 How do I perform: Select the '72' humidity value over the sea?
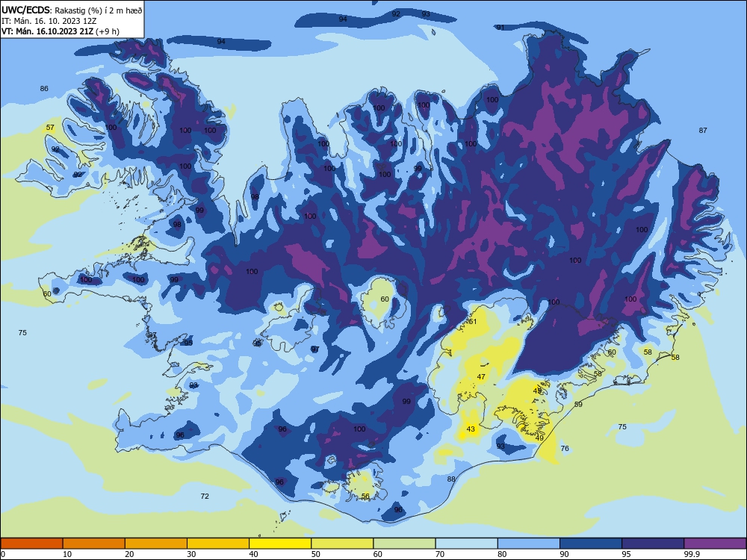tap(205, 497)
